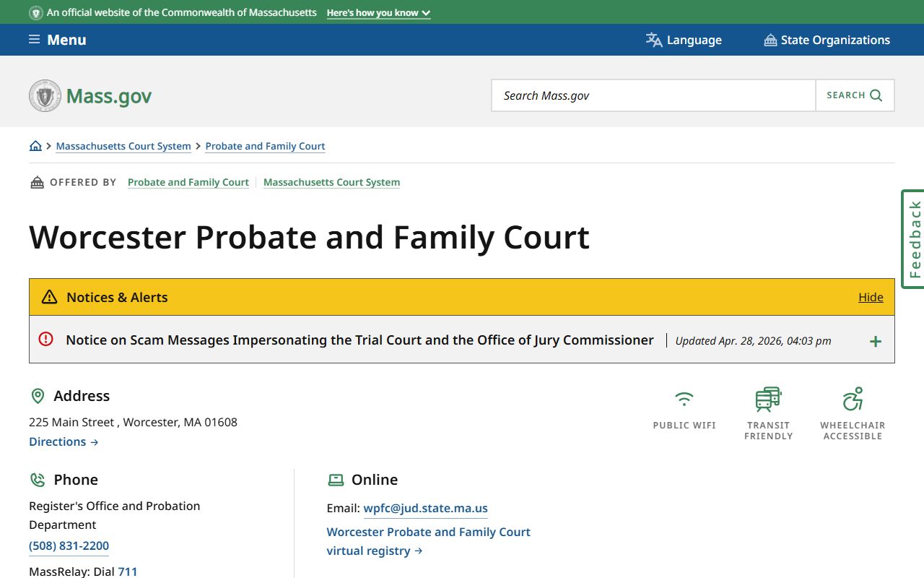Image resolution: width=924 pixels, height=578 pixels.
Task: Email wpfc@jud.state.ma.us link
Action: pos(425,509)
